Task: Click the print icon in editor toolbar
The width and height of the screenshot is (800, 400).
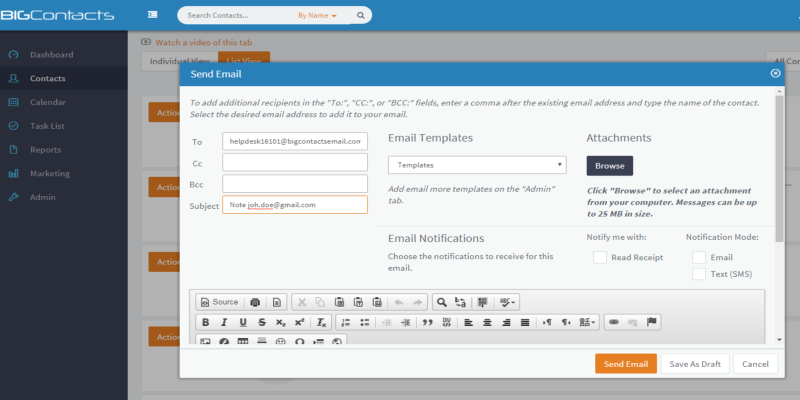Action: 256,301
